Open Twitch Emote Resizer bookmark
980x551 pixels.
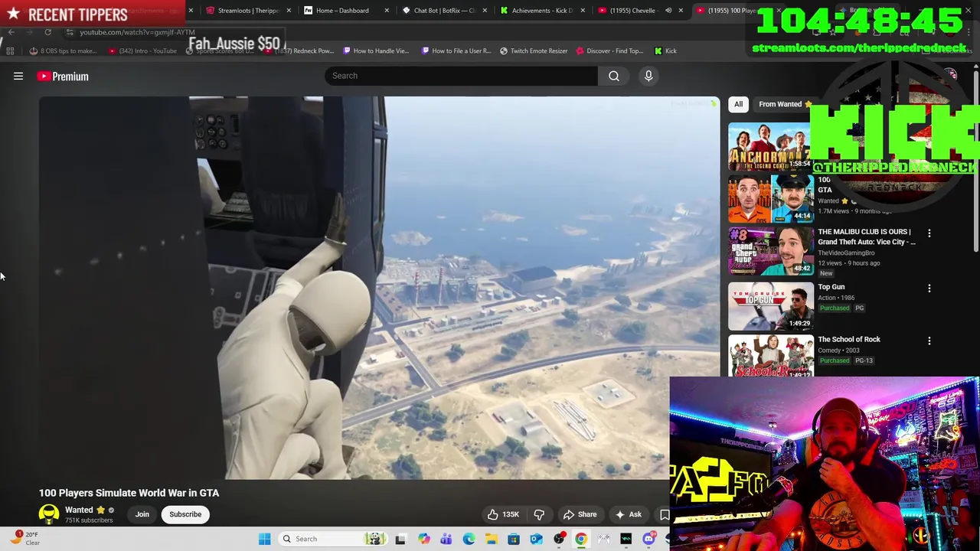pyautogui.click(x=534, y=51)
